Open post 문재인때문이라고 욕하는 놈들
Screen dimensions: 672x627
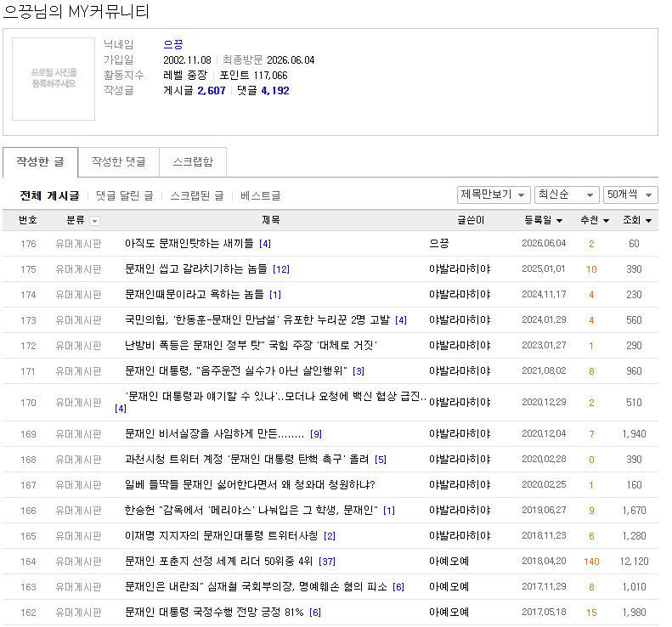195,295
